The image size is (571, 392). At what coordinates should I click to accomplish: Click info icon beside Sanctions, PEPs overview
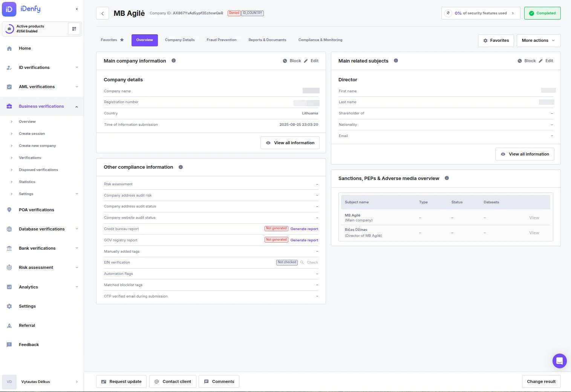point(447,178)
